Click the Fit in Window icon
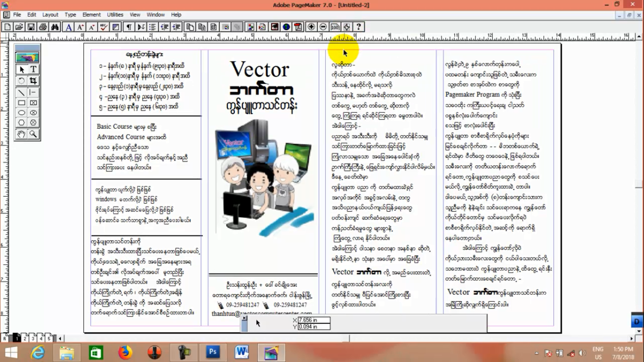 [x=347, y=27]
